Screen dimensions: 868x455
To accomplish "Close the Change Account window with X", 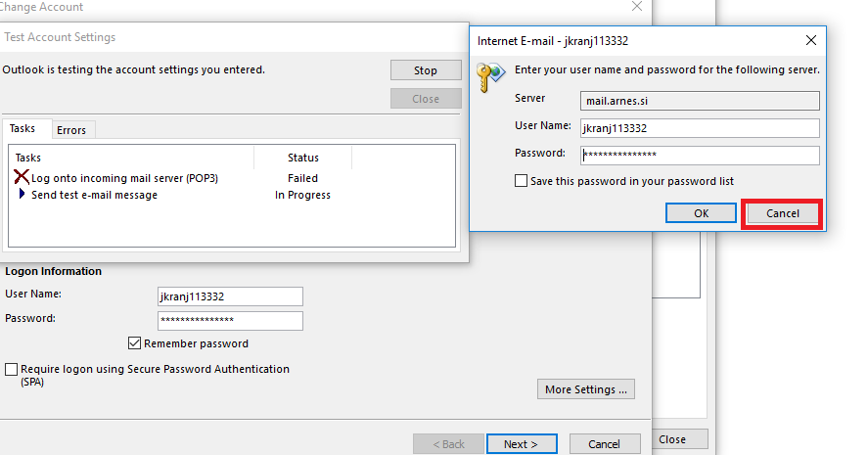I will (x=637, y=6).
